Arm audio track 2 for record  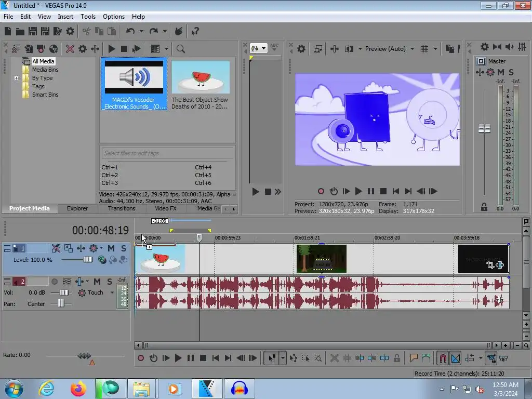(x=54, y=282)
